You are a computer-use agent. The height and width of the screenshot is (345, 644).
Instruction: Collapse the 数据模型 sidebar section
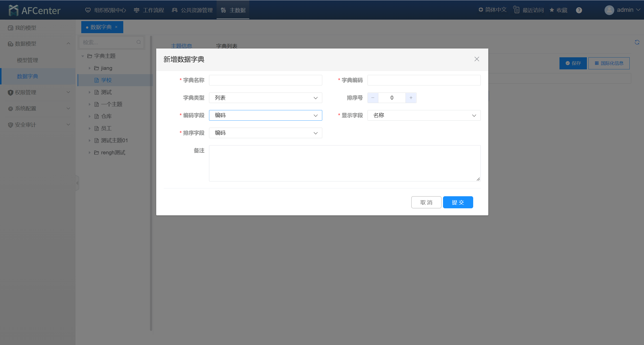(x=68, y=44)
